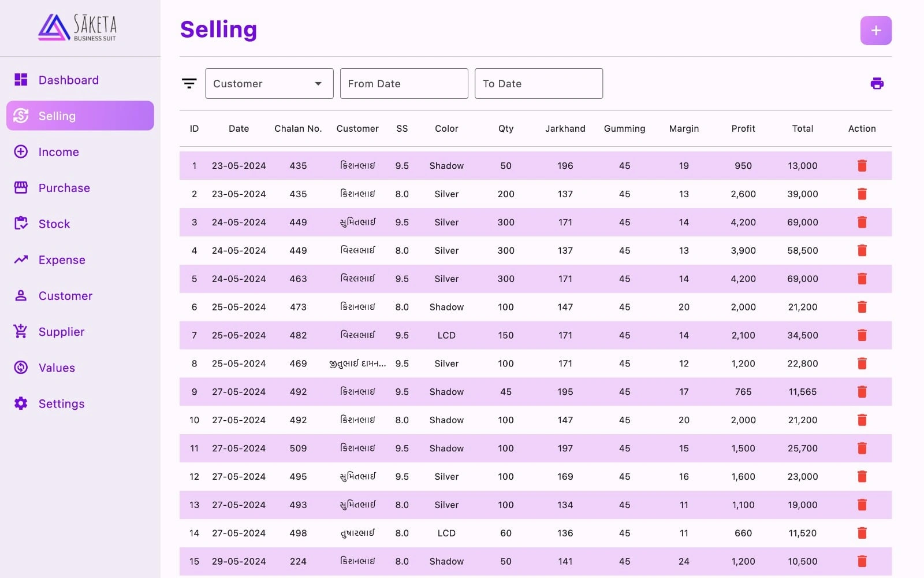The height and width of the screenshot is (578, 924).
Task: Click chalan number 469
Action: click(298, 364)
